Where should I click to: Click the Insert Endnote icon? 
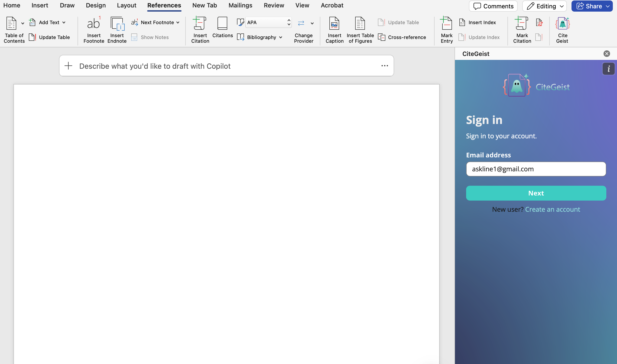tap(117, 23)
